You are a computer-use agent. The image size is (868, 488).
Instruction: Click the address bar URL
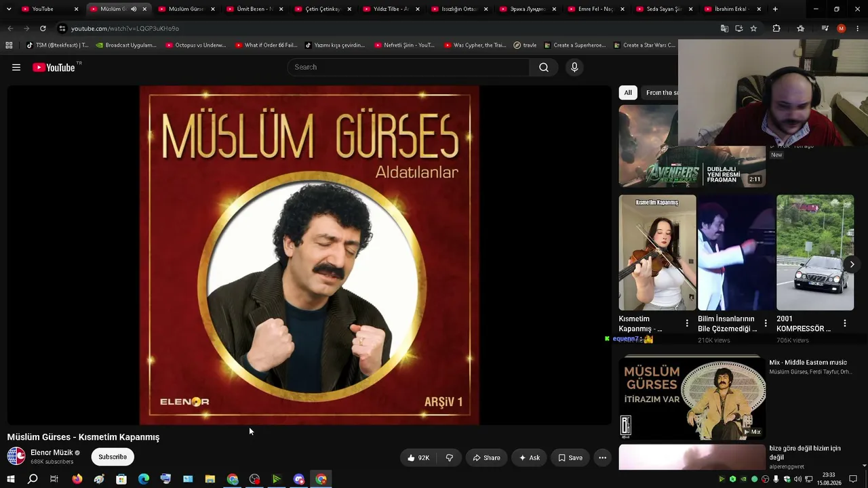click(x=125, y=28)
